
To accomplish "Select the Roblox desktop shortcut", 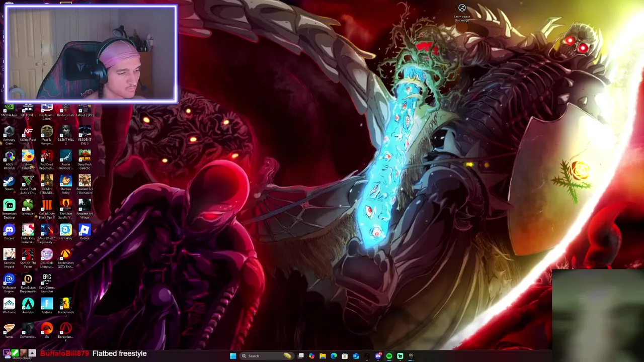I will [x=85, y=232].
